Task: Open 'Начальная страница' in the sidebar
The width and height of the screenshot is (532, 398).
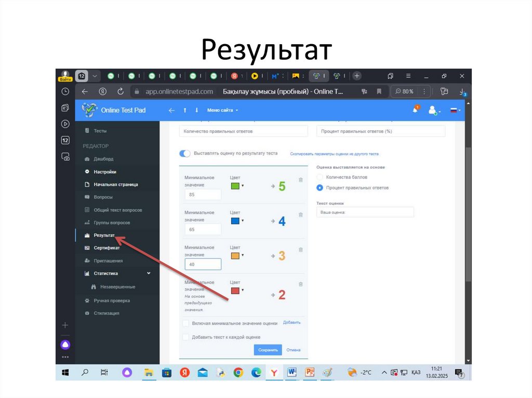Action: point(115,184)
